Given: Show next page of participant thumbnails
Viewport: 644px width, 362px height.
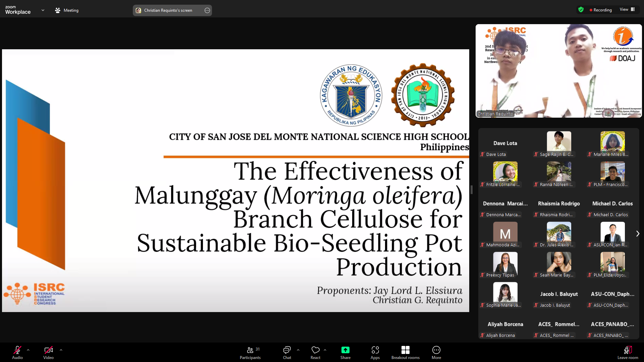Looking at the screenshot, I should (x=638, y=234).
